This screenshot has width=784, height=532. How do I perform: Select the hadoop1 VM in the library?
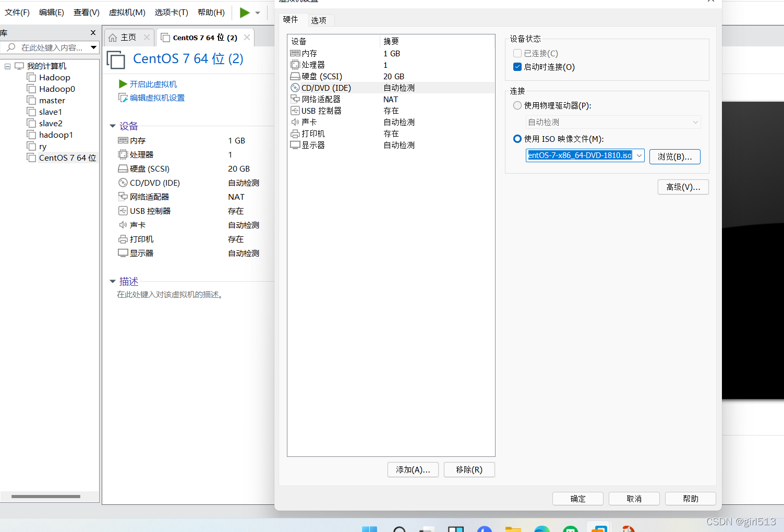pos(56,135)
